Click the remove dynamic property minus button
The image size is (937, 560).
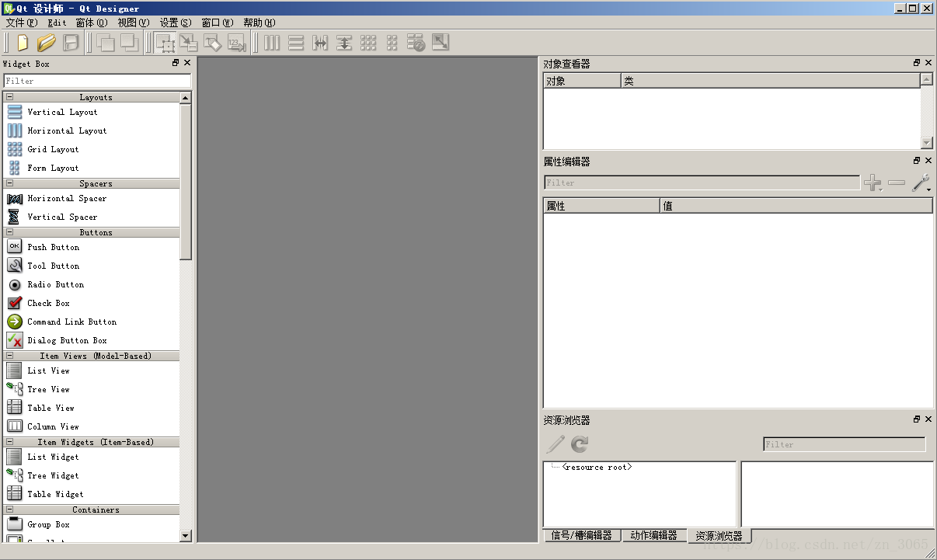[x=897, y=183]
